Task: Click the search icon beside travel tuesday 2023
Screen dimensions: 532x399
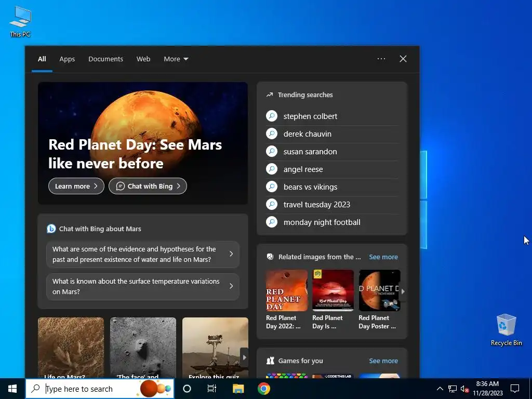Action: point(271,204)
